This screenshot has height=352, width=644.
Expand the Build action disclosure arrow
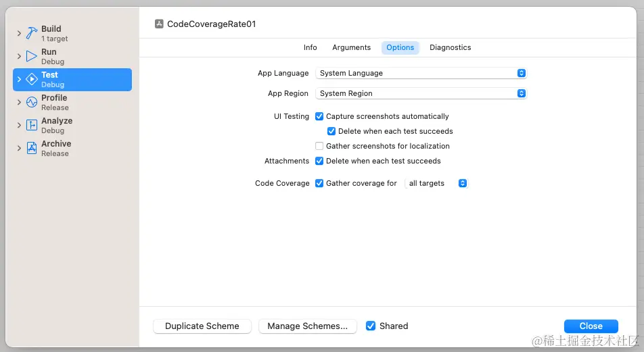pos(19,34)
